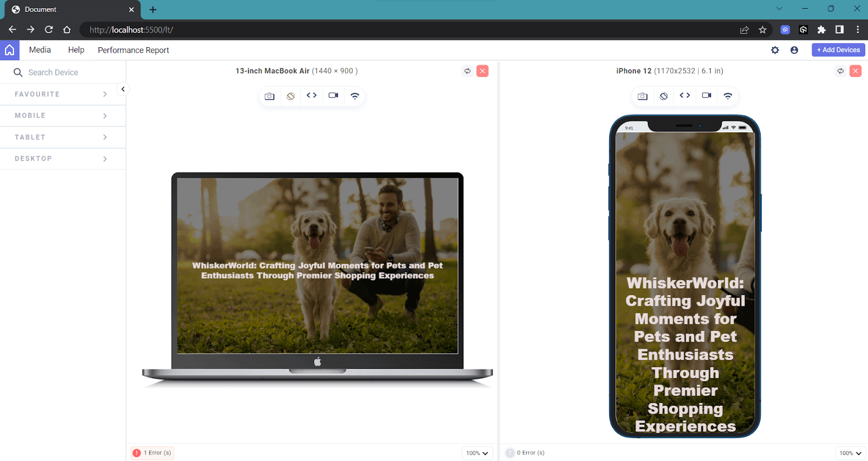Open the Media menu

click(40, 50)
